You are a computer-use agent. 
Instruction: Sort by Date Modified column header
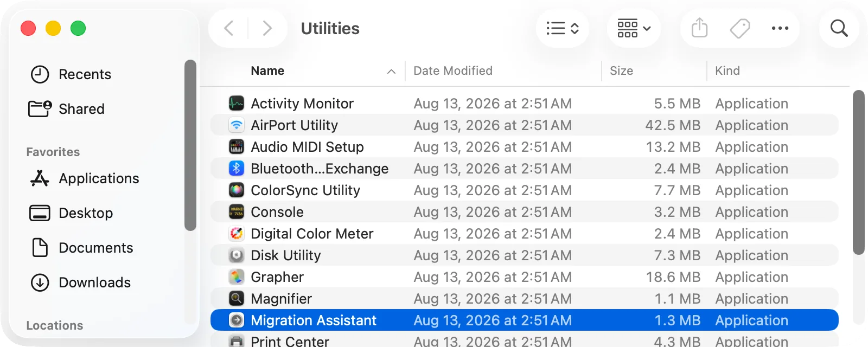[x=453, y=71]
